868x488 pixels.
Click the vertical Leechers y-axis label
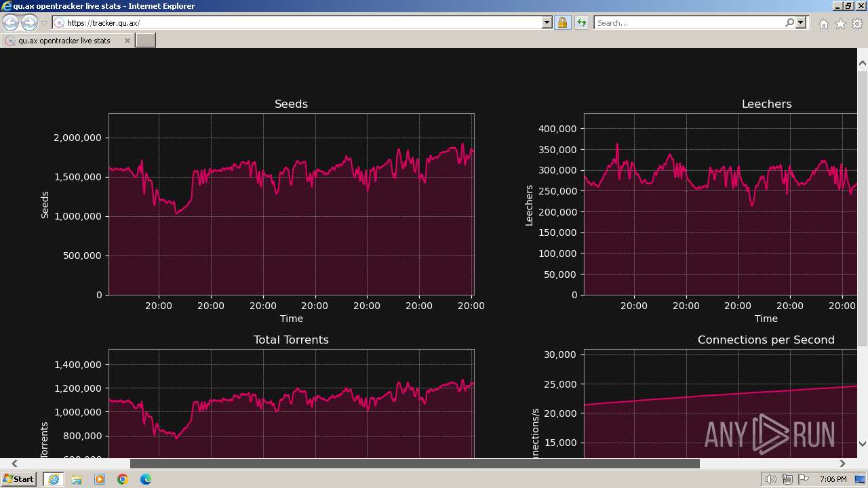[x=529, y=205]
